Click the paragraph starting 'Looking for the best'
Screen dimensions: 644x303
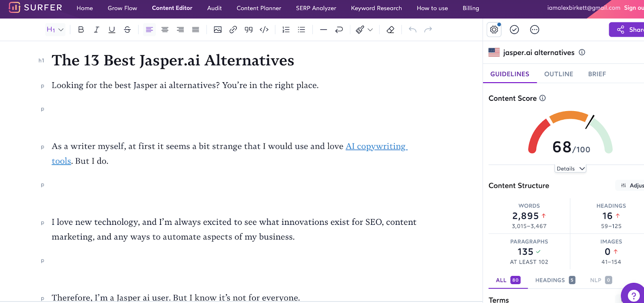[x=185, y=85]
